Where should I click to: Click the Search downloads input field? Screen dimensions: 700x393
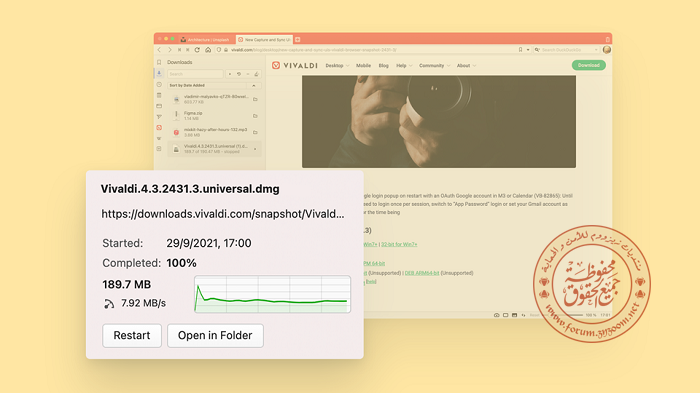click(x=195, y=74)
